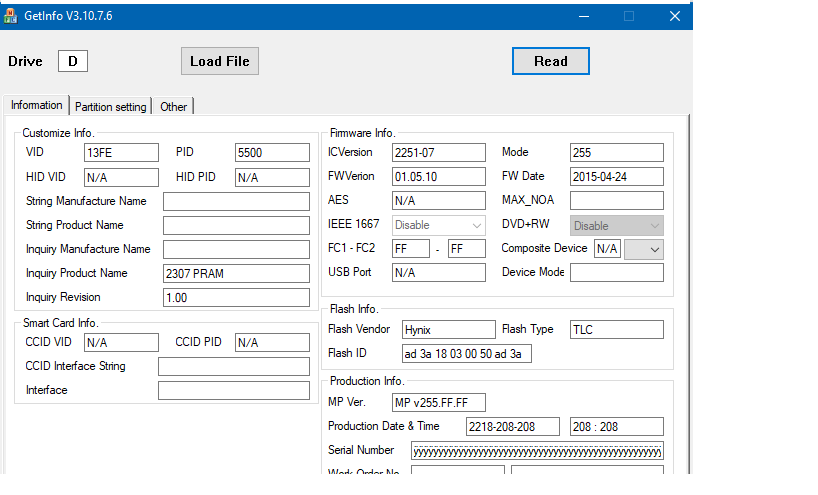The width and height of the screenshot is (818, 495).
Task: Click the Production Time field 208 : 208
Action: [x=617, y=427]
